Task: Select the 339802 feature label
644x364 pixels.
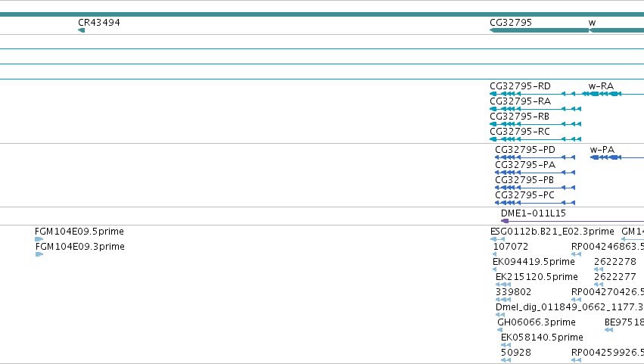Action: pyautogui.click(x=513, y=292)
